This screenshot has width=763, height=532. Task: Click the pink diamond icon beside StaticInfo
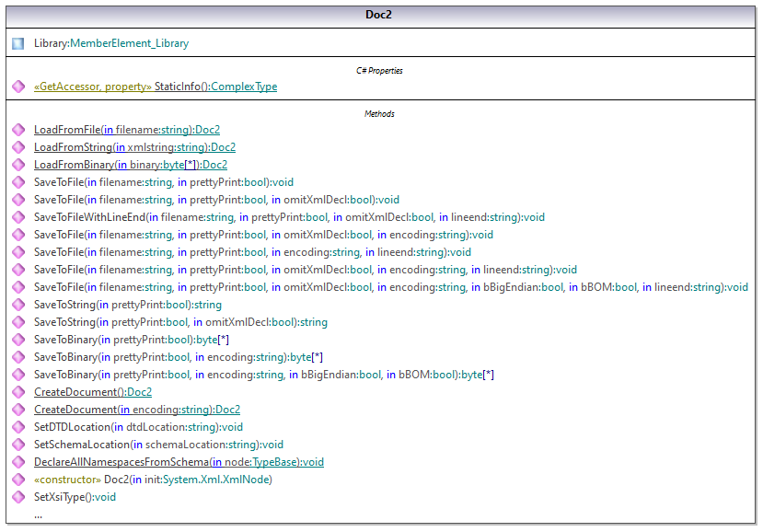18,87
